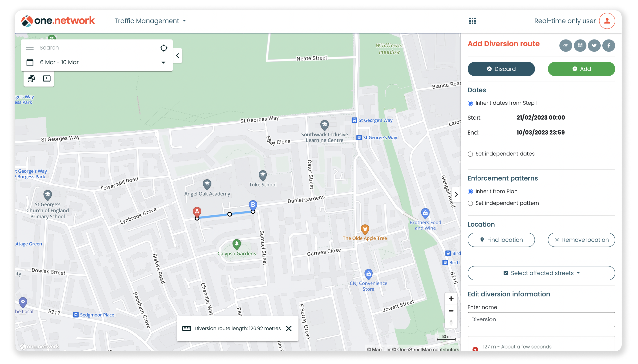Click the one.network logo
638x364 pixels.
(58, 21)
